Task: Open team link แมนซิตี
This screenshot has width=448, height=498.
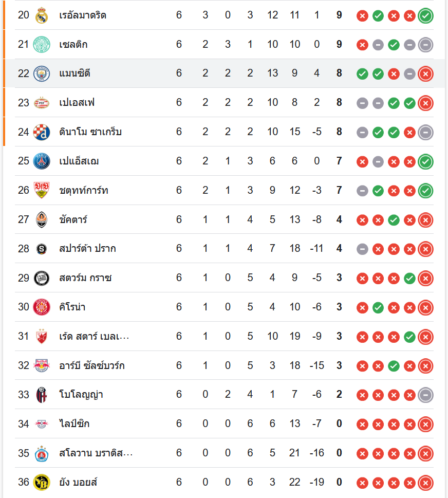Action: pyautogui.click(x=75, y=73)
